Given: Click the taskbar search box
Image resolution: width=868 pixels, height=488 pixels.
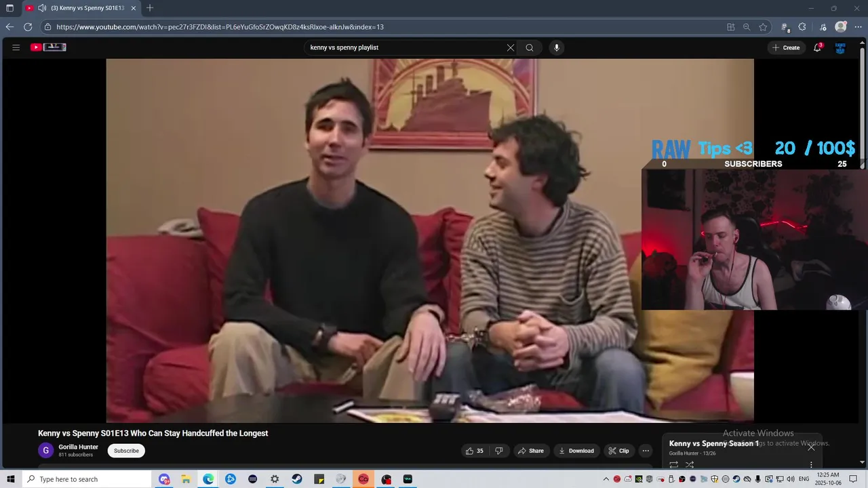Looking at the screenshot, I should tap(87, 479).
